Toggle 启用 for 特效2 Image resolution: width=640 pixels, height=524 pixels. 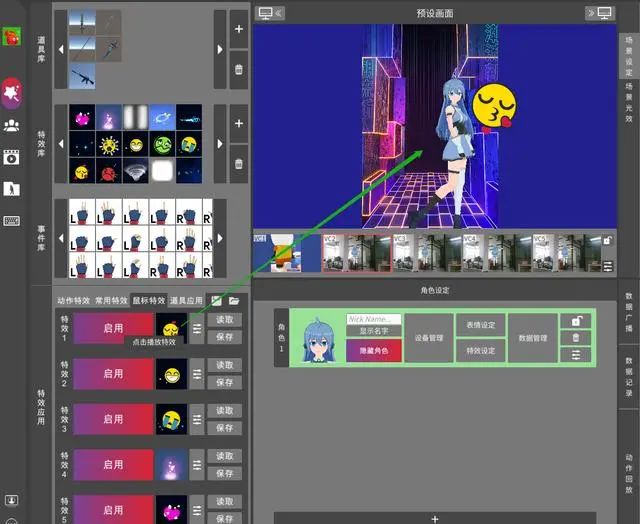[x=113, y=374]
